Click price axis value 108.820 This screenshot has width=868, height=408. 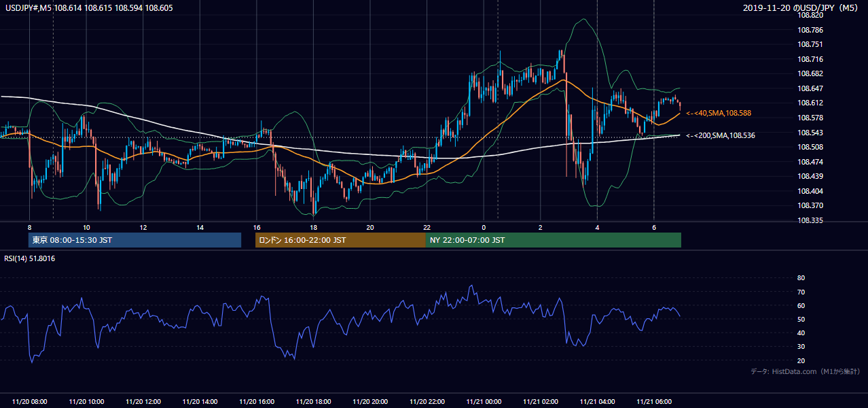pyautogui.click(x=810, y=15)
